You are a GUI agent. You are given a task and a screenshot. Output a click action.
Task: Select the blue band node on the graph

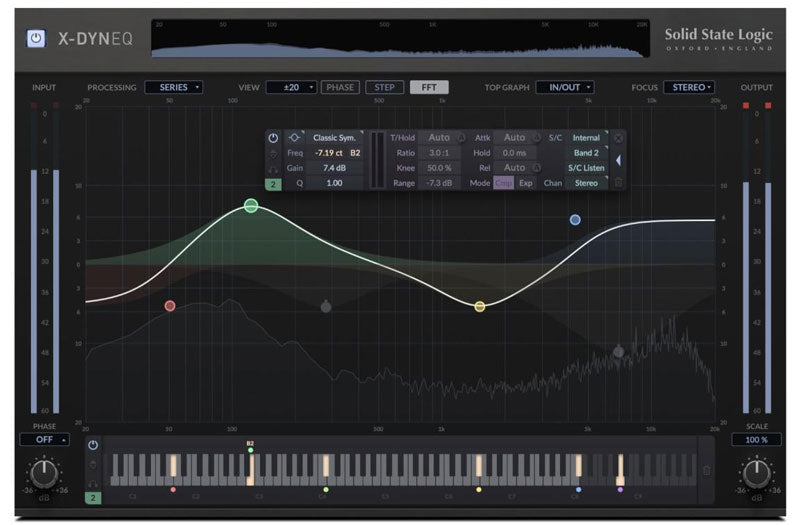point(575,220)
